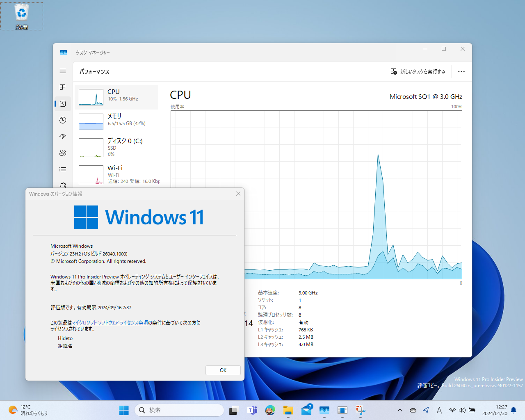Click the L3 キャッシュ value 4.0 MB
525x420 pixels.
306,345
